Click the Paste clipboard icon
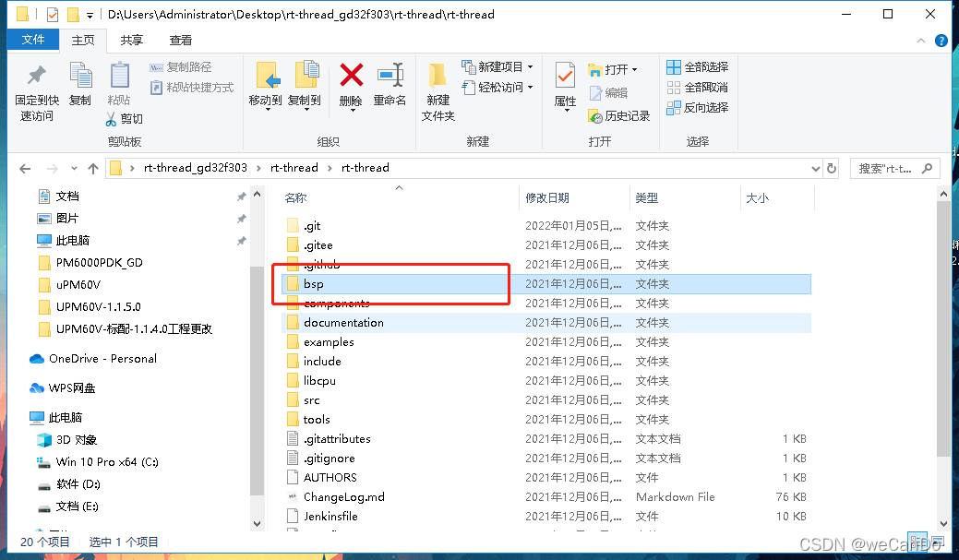The width and height of the screenshot is (959, 560). click(119, 76)
